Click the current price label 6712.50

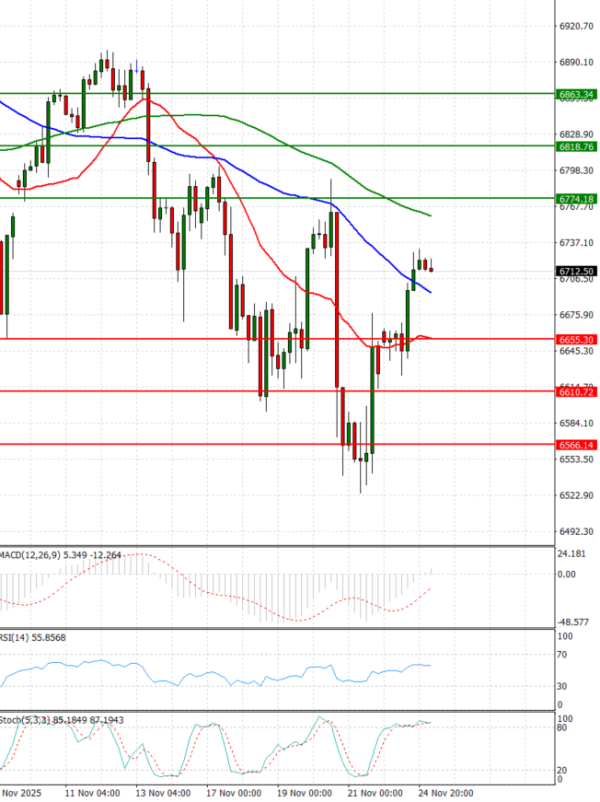tap(576, 271)
